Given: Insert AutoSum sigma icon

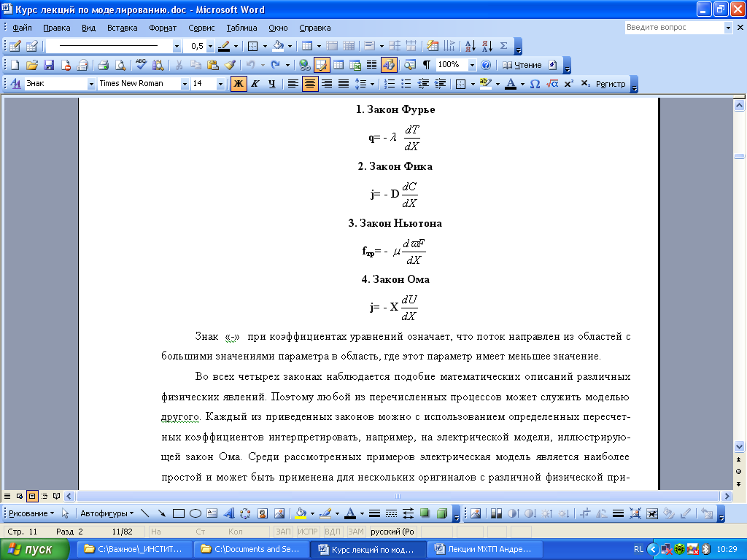Looking at the screenshot, I should point(503,46).
